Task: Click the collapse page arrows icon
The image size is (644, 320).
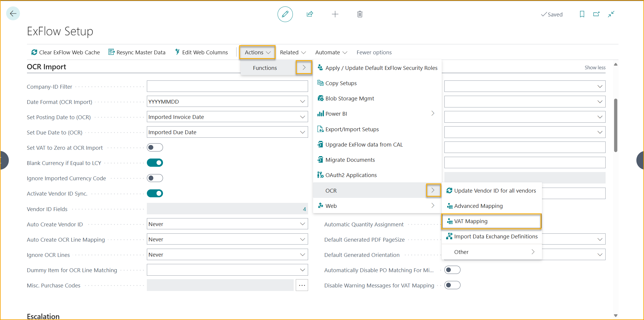Action: click(x=611, y=14)
